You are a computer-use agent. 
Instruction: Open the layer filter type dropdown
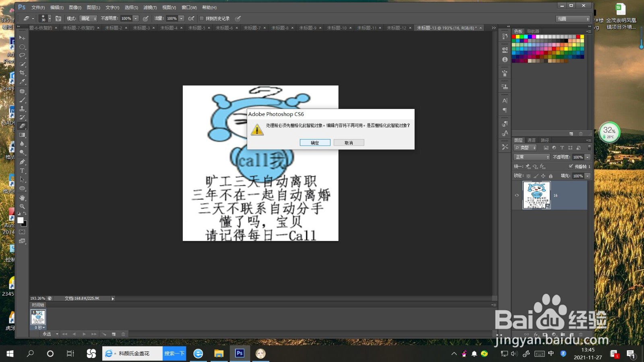[x=526, y=148]
